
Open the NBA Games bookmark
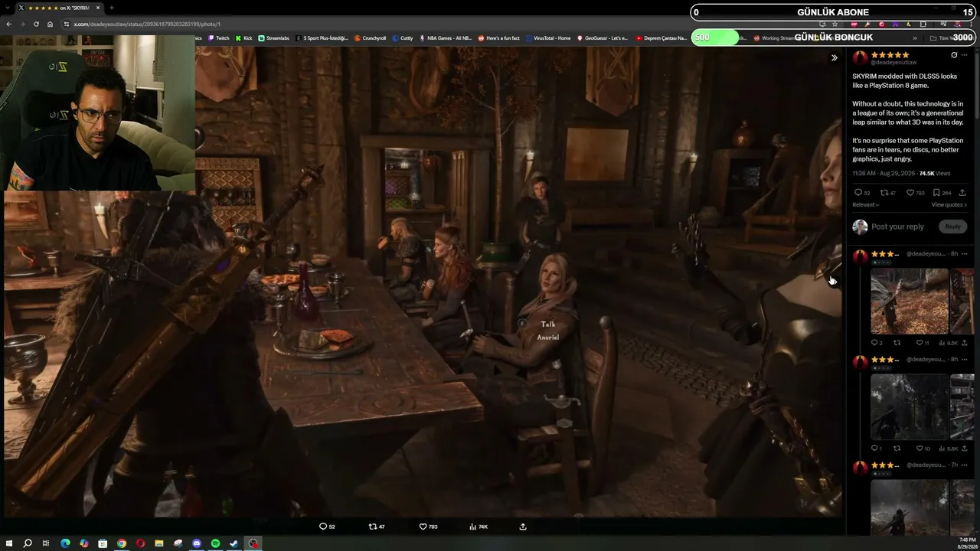[446, 37]
